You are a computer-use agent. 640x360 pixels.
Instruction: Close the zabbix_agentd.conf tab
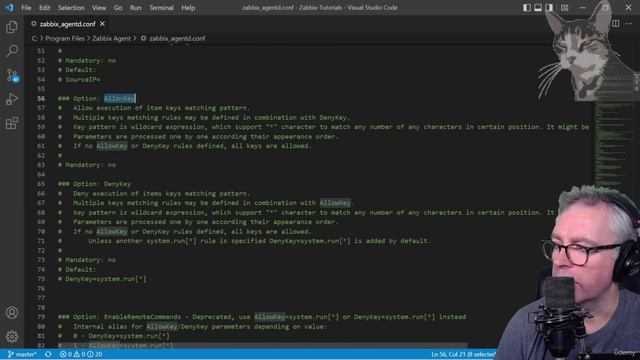click(x=102, y=24)
